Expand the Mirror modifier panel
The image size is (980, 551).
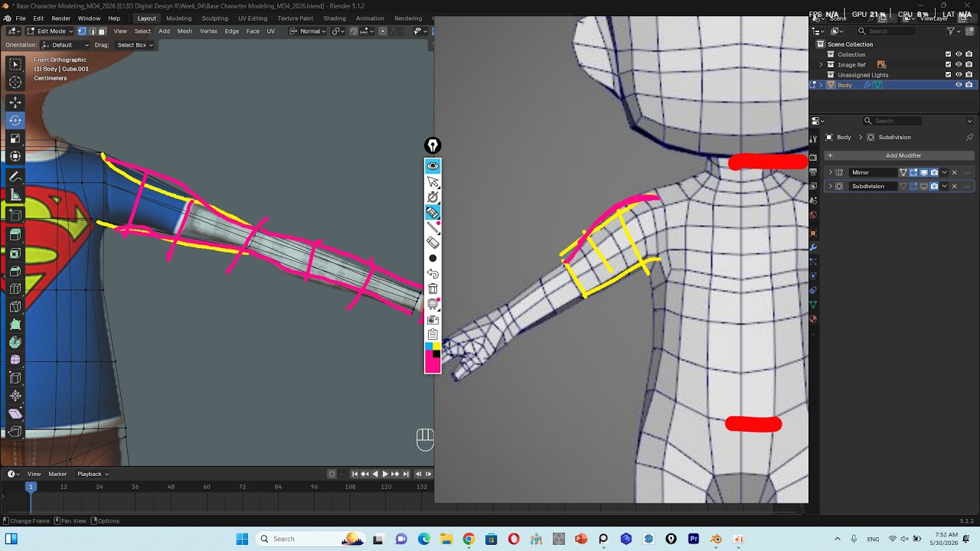click(831, 172)
